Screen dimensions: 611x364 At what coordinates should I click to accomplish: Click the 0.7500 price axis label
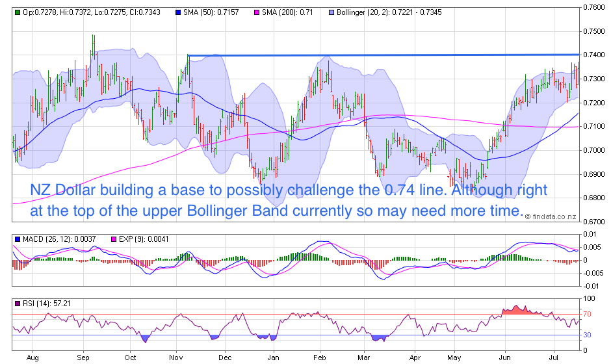(x=594, y=32)
